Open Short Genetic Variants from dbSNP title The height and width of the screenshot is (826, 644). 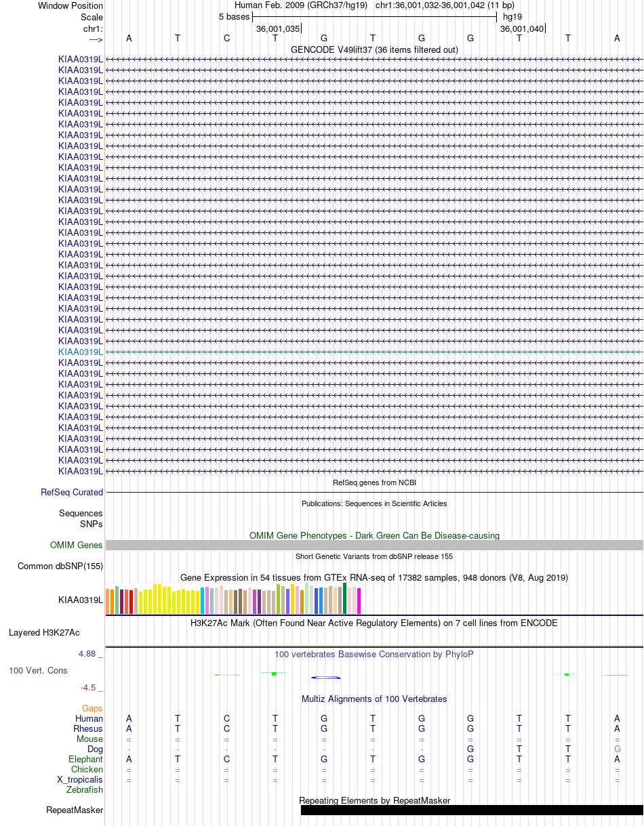click(x=374, y=556)
